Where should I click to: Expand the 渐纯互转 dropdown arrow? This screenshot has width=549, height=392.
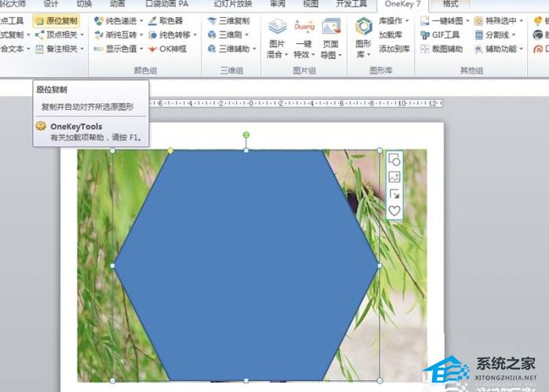click(x=141, y=34)
